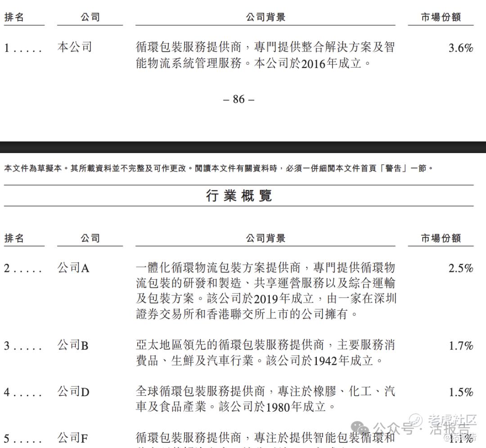The height and width of the screenshot is (448, 486).
Task: Click text 一體化循環物流包裝方案提供商
Action: 218,267
